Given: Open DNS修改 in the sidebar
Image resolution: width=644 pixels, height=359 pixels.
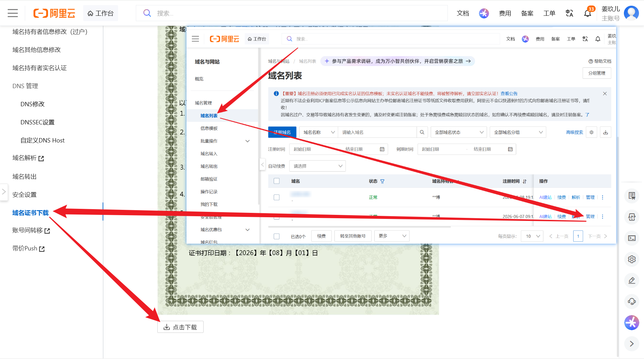Looking at the screenshot, I should point(33,104).
